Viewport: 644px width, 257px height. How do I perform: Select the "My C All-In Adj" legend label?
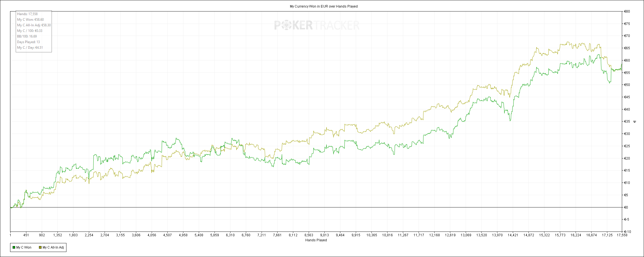(x=53, y=247)
